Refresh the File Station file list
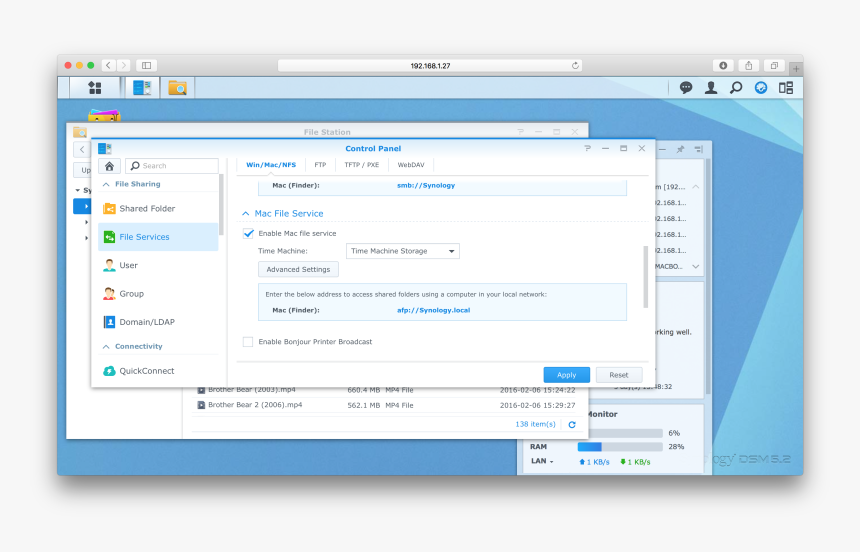This screenshot has height=552, width=860. click(572, 425)
